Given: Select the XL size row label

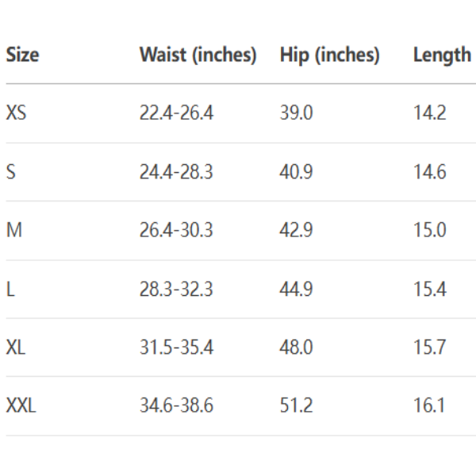Looking at the screenshot, I should [16, 347].
